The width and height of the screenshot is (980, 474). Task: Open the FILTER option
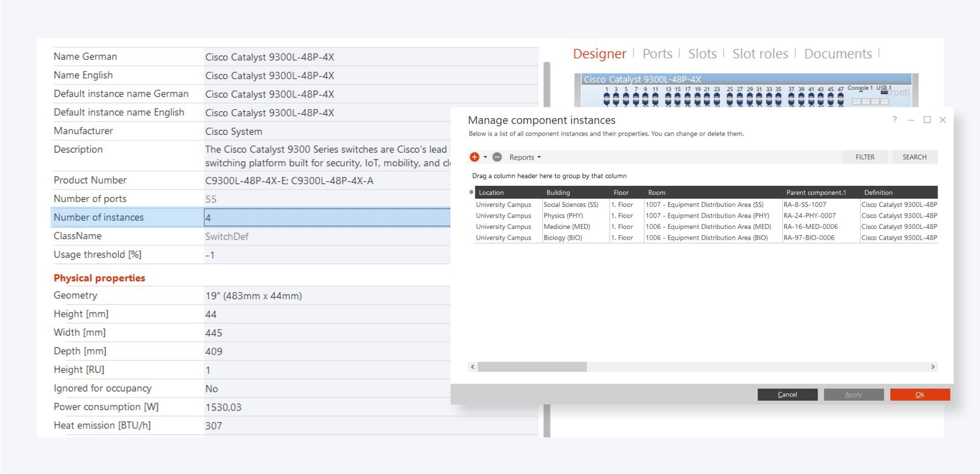(x=865, y=157)
